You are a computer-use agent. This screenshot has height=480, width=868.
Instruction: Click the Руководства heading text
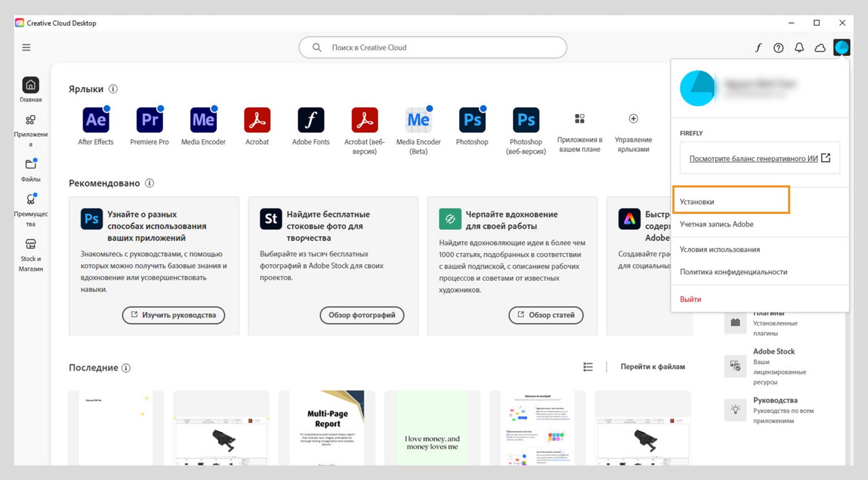(x=775, y=400)
